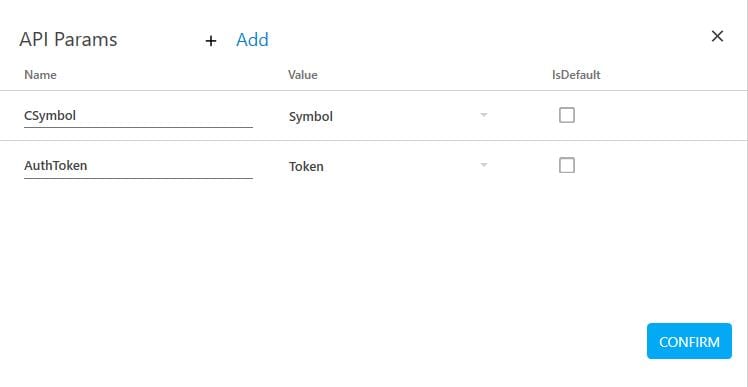748x387 pixels.
Task: Click the Add link to add parameter
Action: click(x=252, y=40)
